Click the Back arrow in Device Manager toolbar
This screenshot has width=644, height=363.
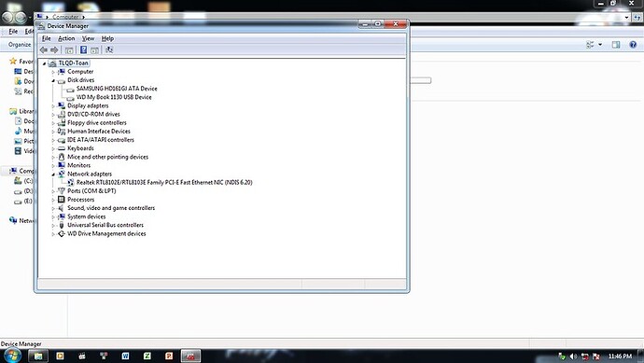coord(44,49)
